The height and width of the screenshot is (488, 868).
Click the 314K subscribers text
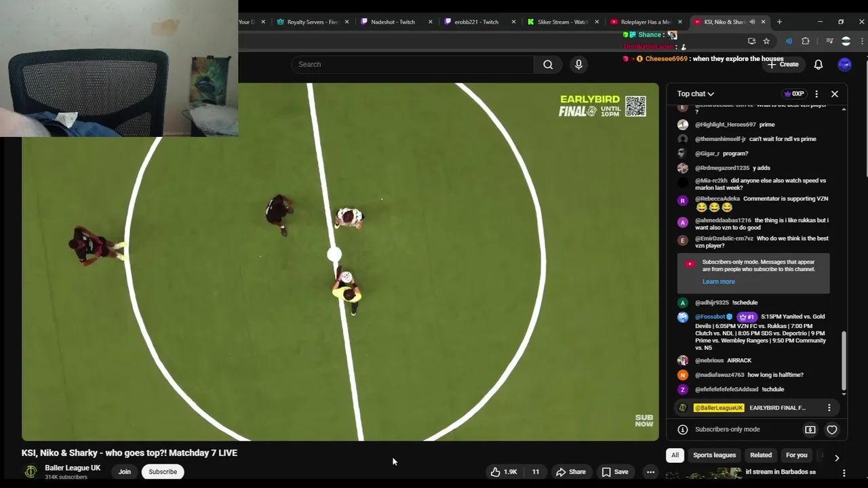coord(66,477)
